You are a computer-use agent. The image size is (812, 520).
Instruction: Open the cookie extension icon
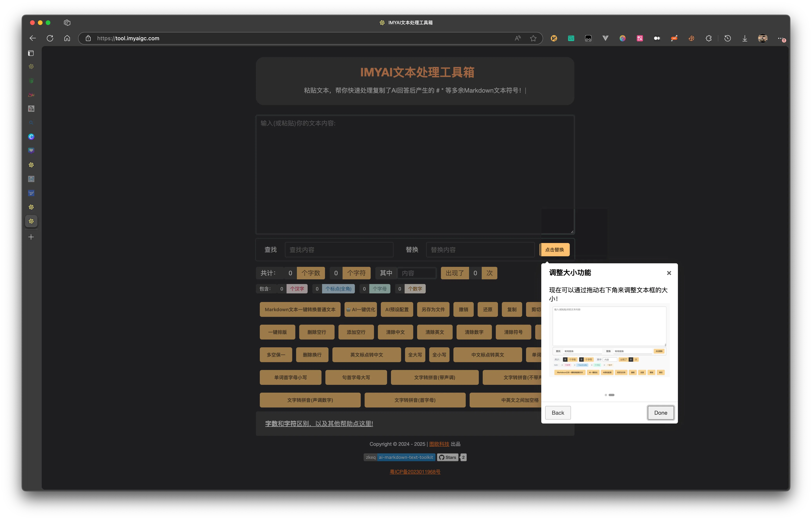point(692,38)
